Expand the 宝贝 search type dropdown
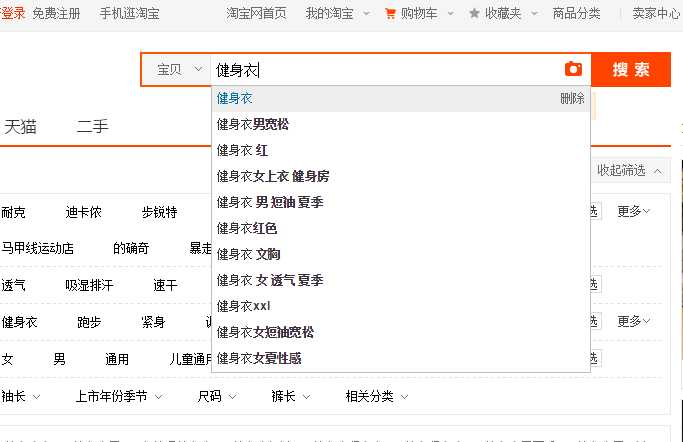 tap(178, 70)
